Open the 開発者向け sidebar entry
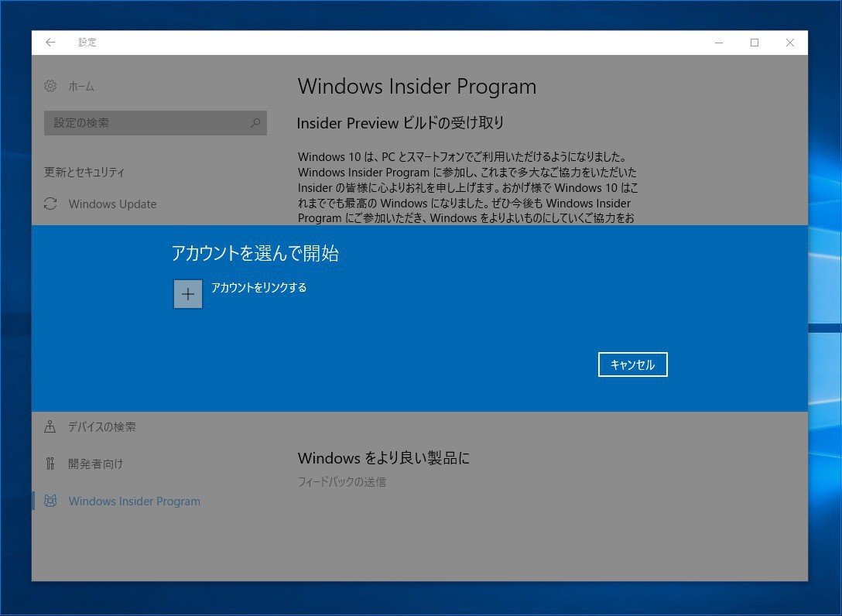842x616 pixels. coord(96,464)
